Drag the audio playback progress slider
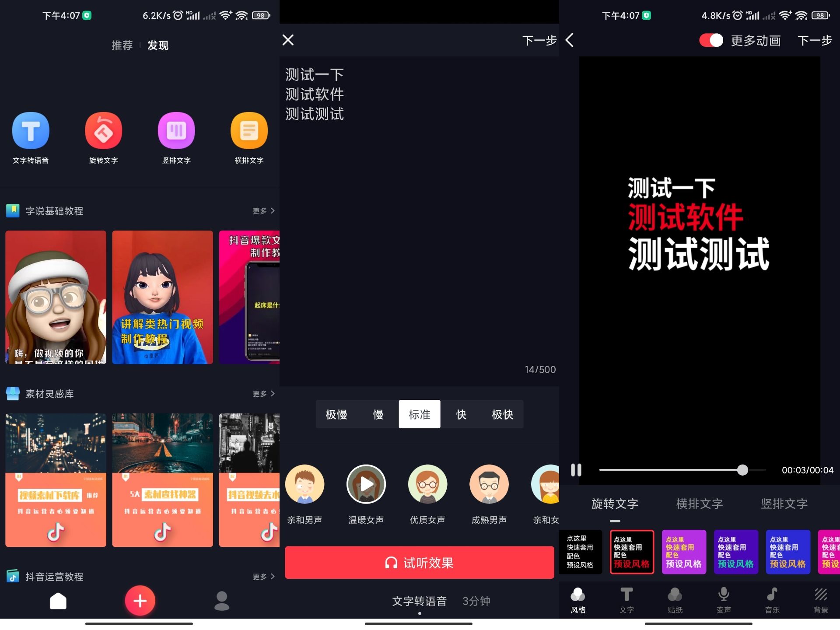The image size is (840, 630). 741,470
